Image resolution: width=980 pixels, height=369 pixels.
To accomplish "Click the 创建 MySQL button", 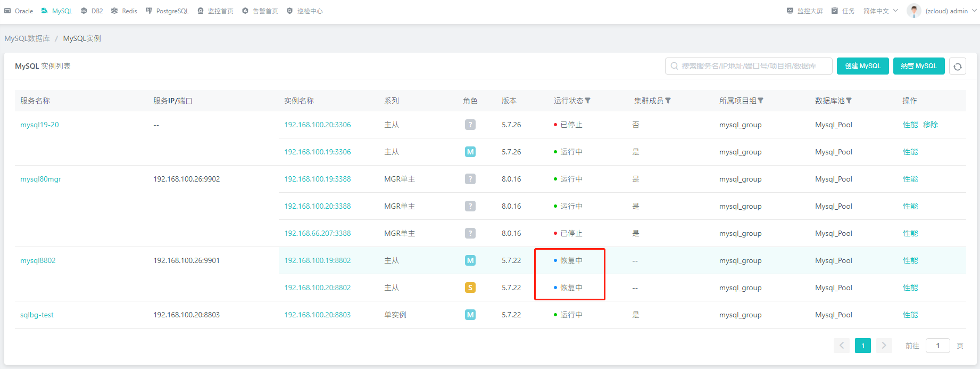I will click(x=862, y=66).
